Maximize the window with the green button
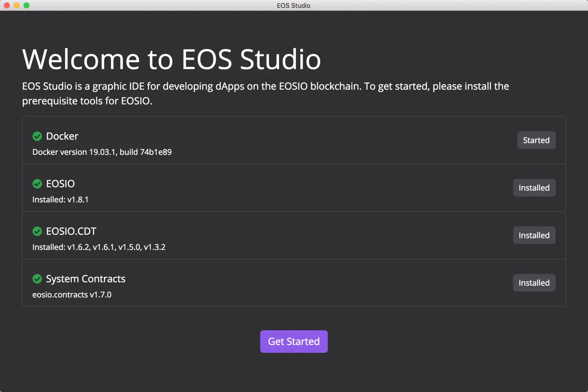This screenshot has height=392, width=588. [26, 5]
